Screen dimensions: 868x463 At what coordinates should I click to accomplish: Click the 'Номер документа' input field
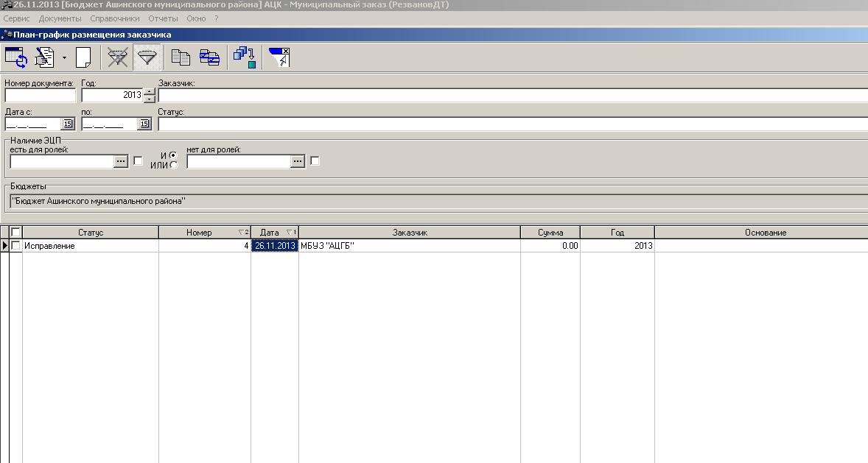coord(40,95)
